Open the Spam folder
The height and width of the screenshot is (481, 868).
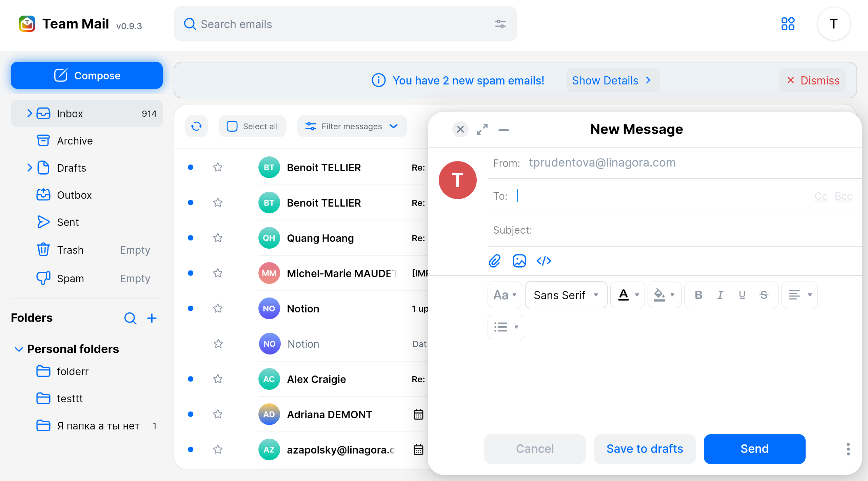pyautogui.click(x=70, y=278)
